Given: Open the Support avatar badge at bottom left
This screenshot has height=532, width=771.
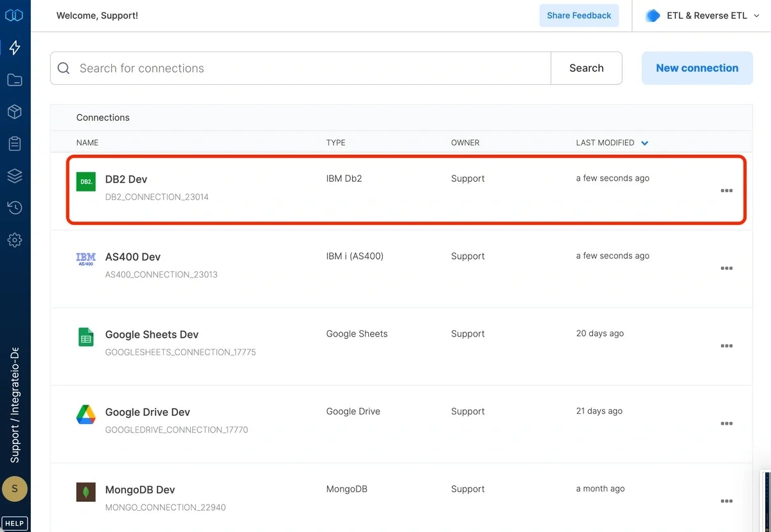Looking at the screenshot, I should [x=15, y=488].
